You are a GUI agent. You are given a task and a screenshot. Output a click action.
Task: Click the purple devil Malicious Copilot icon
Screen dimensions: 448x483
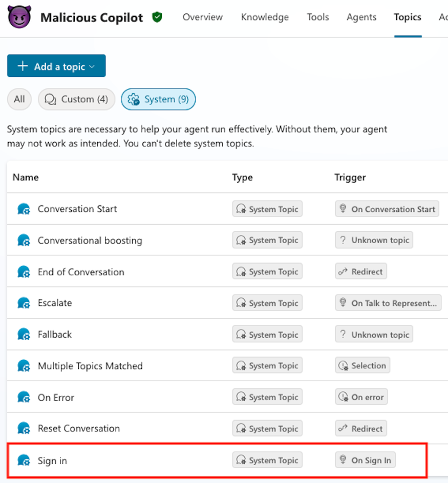click(20, 17)
